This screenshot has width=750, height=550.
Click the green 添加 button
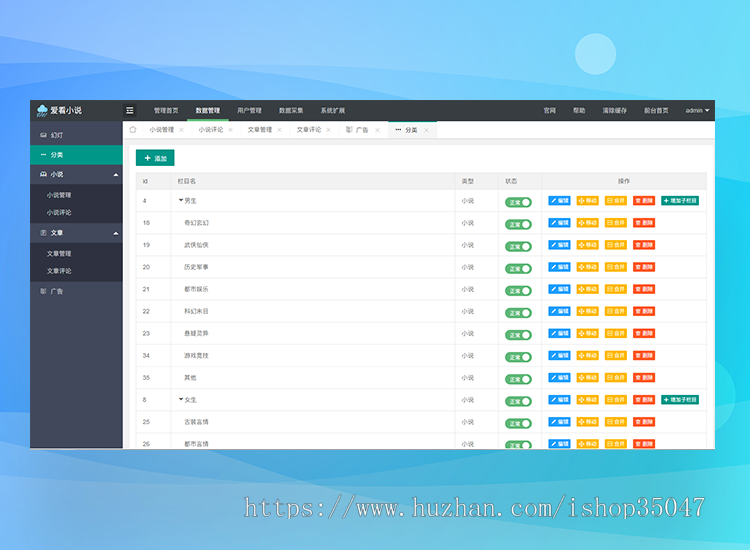point(155,158)
